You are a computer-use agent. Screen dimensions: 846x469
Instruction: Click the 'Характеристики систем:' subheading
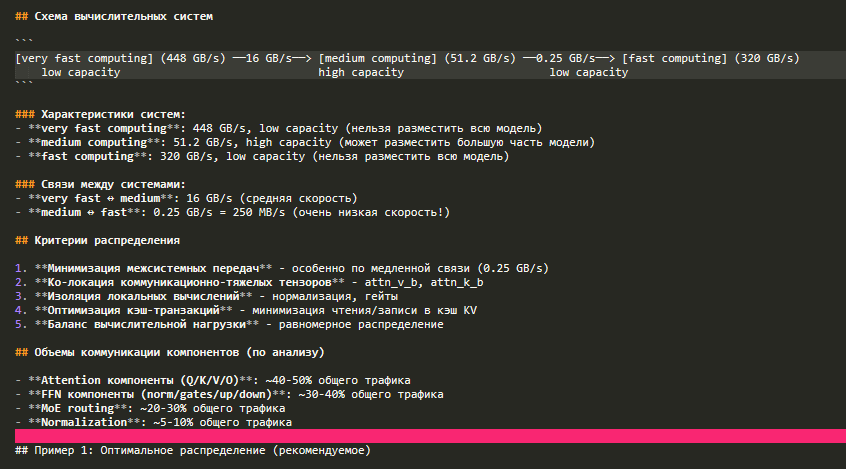107,114
